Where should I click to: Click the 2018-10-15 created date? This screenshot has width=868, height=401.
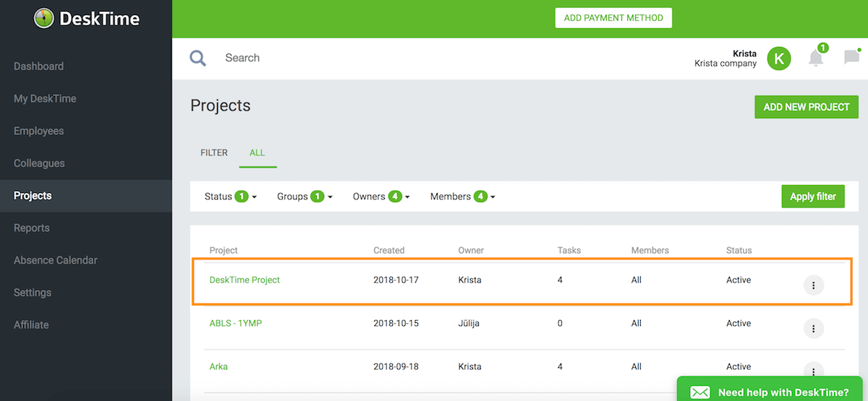tap(396, 324)
